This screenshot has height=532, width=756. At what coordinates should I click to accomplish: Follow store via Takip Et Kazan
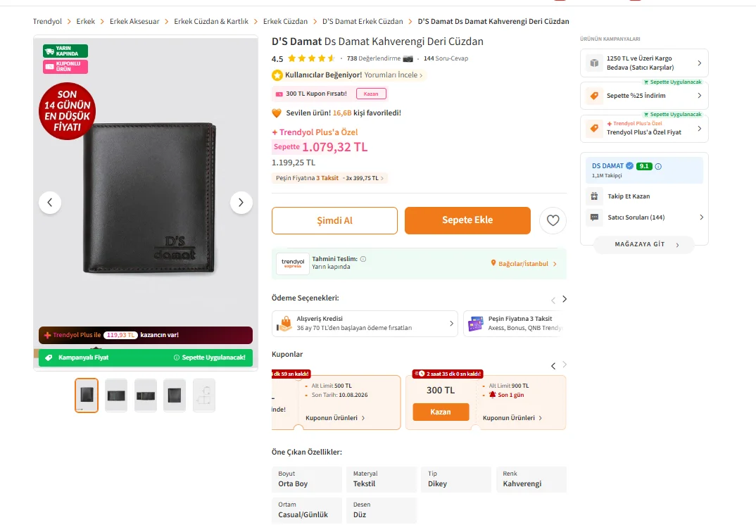pyautogui.click(x=629, y=196)
